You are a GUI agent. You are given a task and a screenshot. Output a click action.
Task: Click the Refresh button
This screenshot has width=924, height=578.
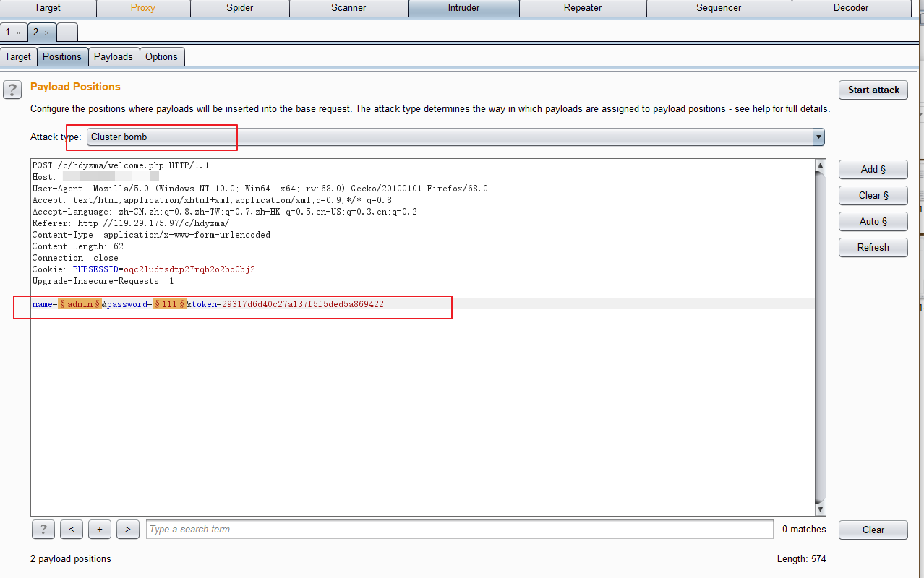tap(873, 247)
